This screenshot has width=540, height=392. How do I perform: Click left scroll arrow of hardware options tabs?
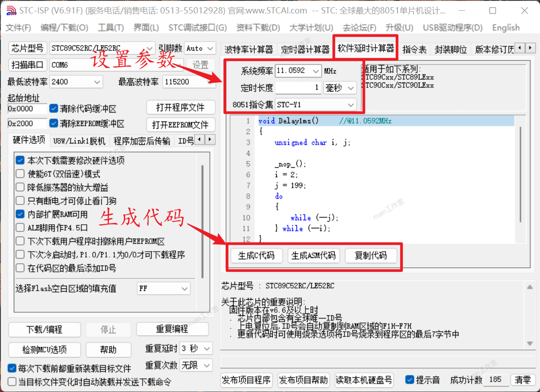200,139
